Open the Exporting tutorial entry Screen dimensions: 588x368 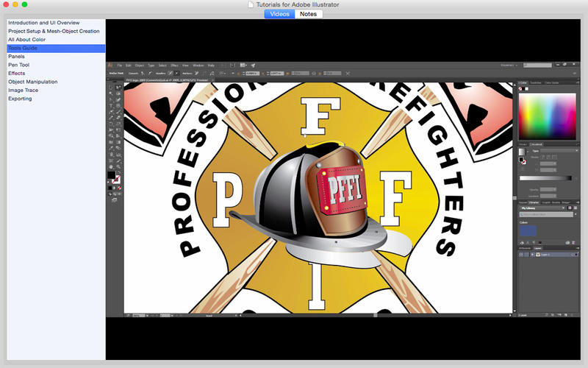[x=21, y=99]
